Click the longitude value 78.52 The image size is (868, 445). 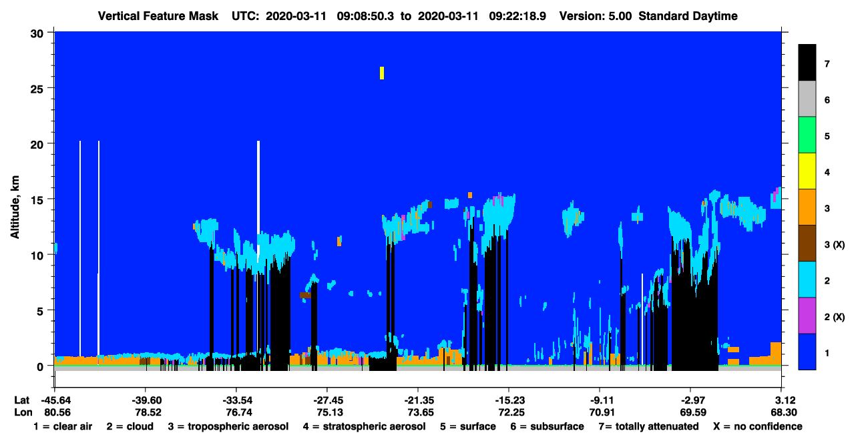148,412
